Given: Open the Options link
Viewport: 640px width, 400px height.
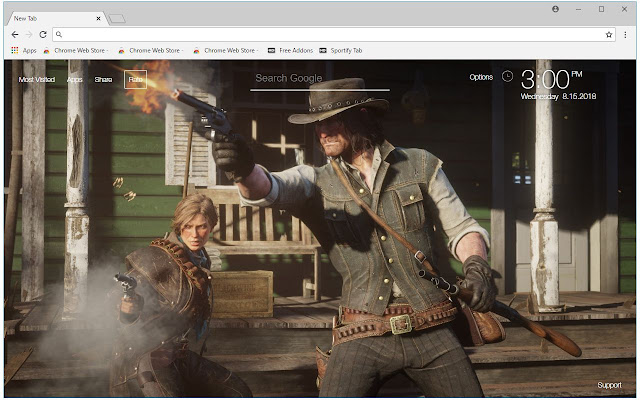Looking at the screenshot, I should 481,77.
